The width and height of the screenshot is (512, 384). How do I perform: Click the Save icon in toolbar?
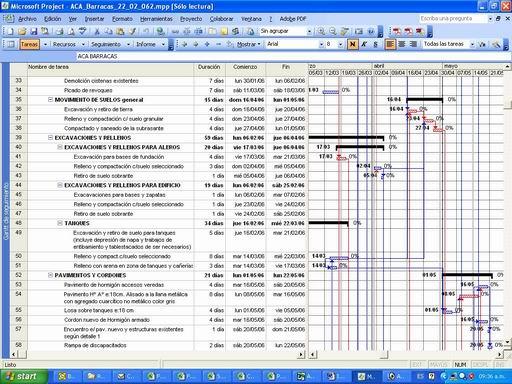pyautogui.click(x=34, y=31)
